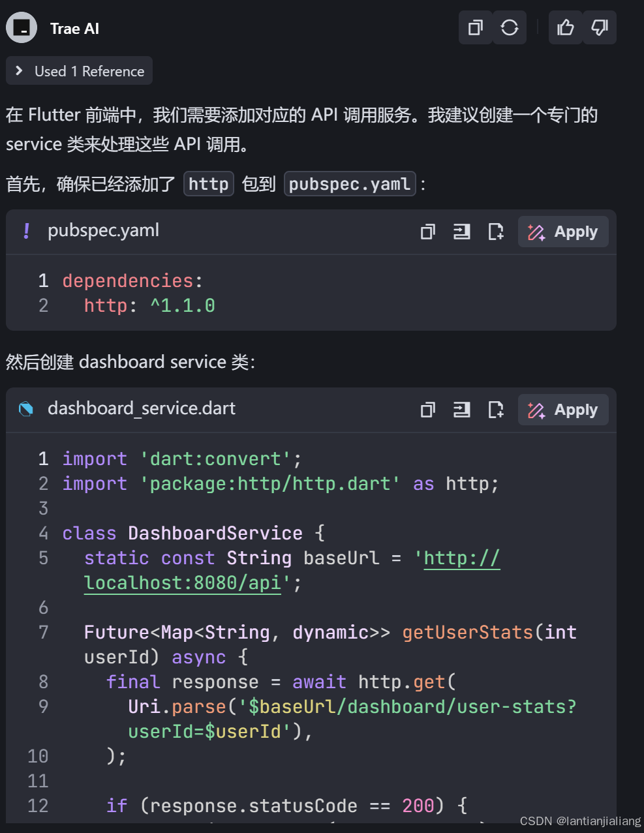Click the Trae AI avatar icon
This screenshot has width=644, height=833.
coord(22,28)
